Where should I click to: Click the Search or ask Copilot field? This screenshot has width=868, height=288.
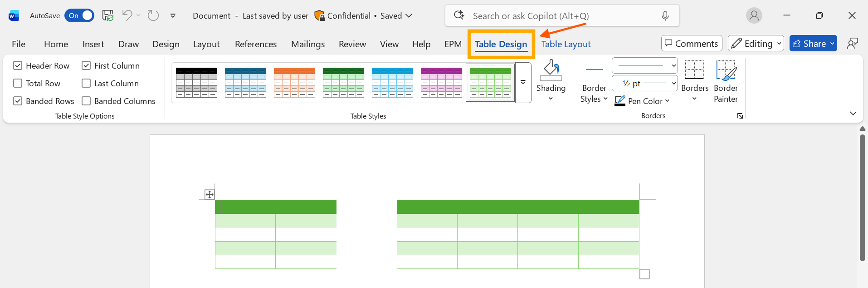562,16
